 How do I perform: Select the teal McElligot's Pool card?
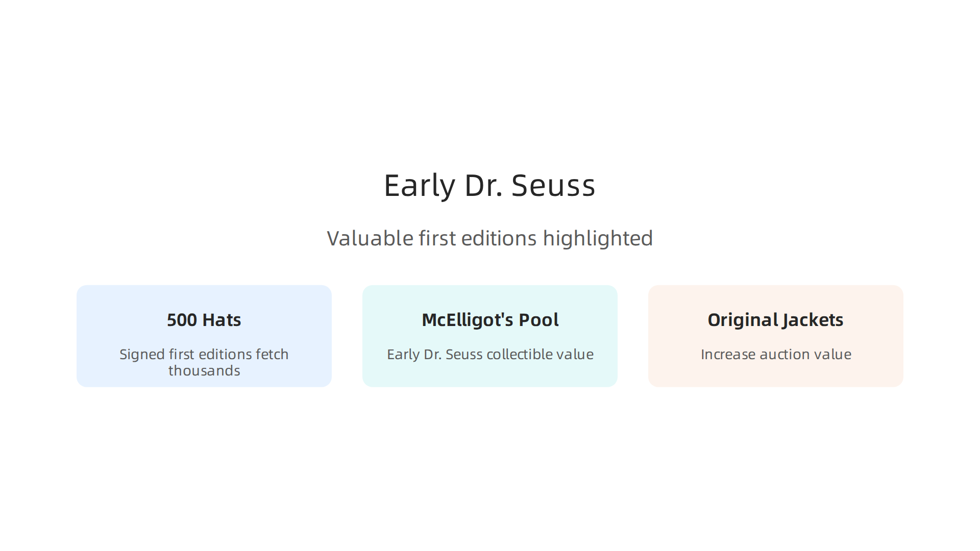tap(490, 336)
